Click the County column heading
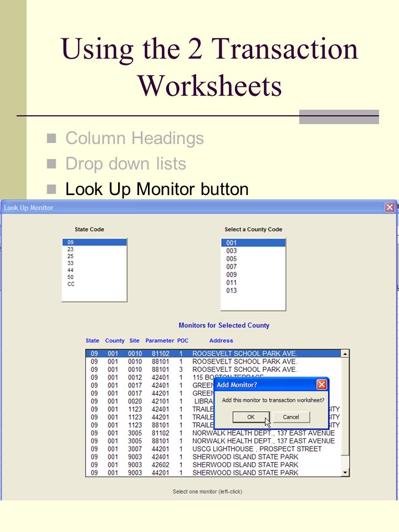 (x=115, y=340)
